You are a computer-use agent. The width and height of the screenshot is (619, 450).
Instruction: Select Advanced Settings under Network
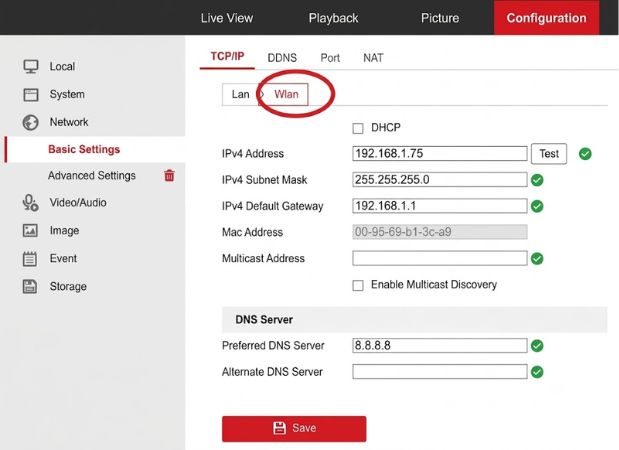pyautogui.click(x=92, y=175)
